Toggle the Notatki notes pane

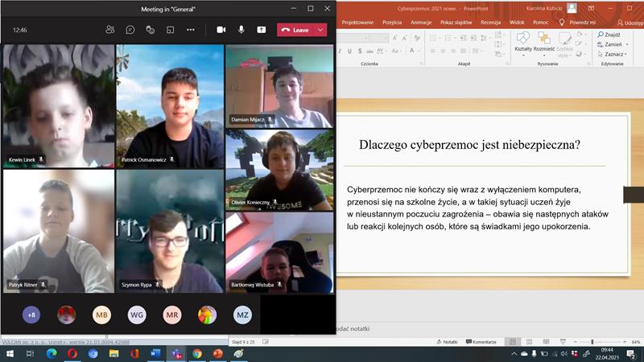[446, 342]
